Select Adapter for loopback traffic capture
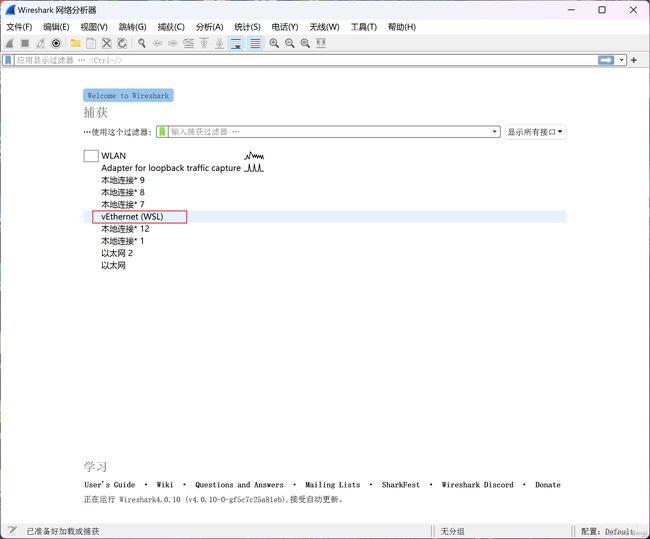 (x=325, y=168)
